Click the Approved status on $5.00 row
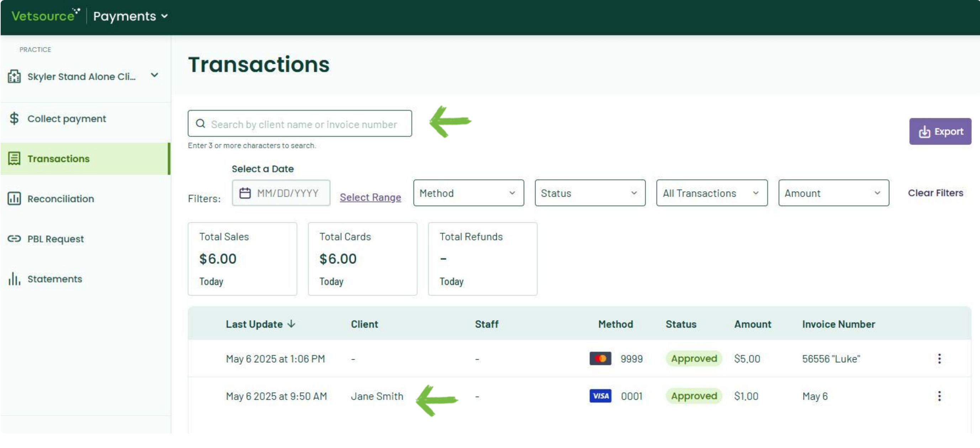The width and height of the screenshot is (980, 448). click(694, 359)
